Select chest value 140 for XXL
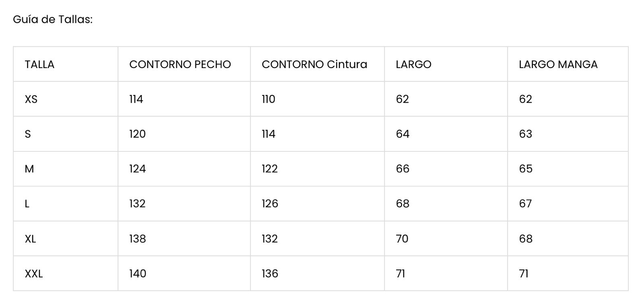This screenshot has width=644, height=304. pyautogui.click(x=138, y=274)
